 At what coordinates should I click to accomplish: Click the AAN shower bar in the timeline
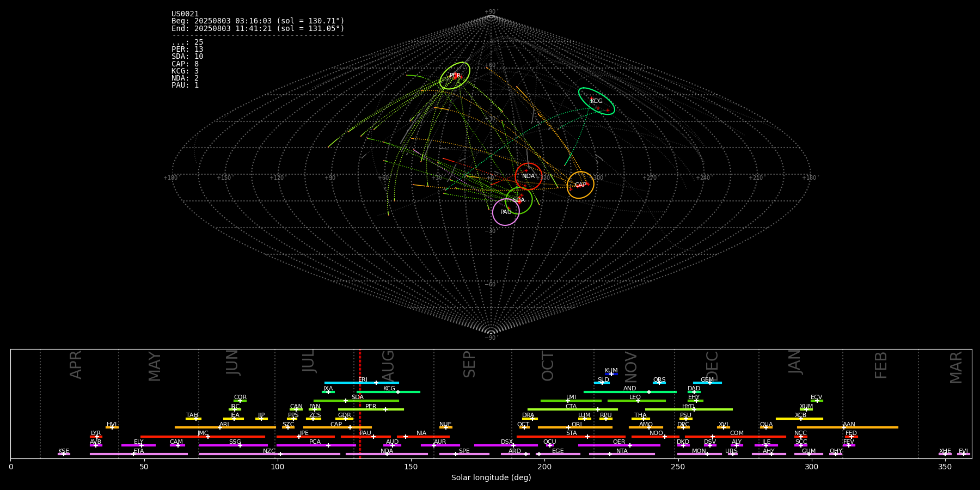point(848,427)
